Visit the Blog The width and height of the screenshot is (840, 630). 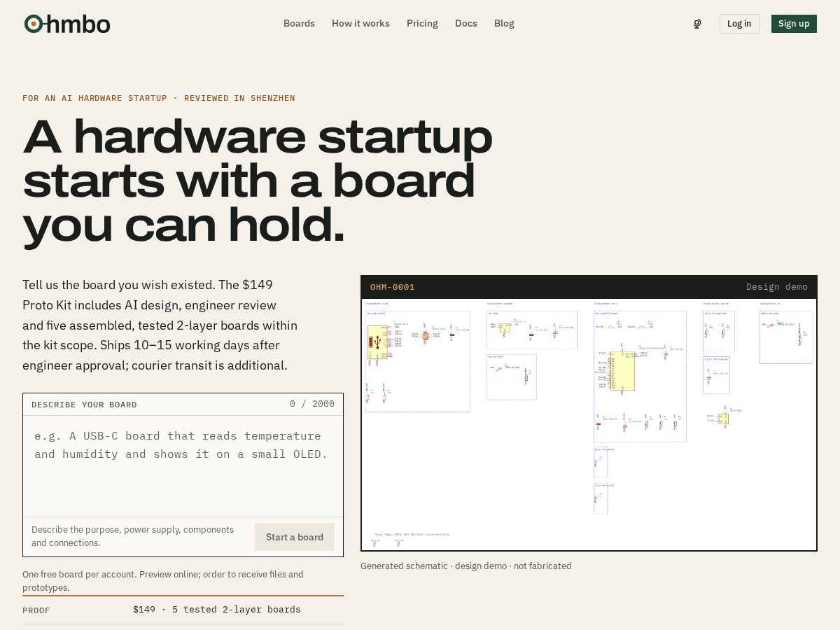[504, 23]
